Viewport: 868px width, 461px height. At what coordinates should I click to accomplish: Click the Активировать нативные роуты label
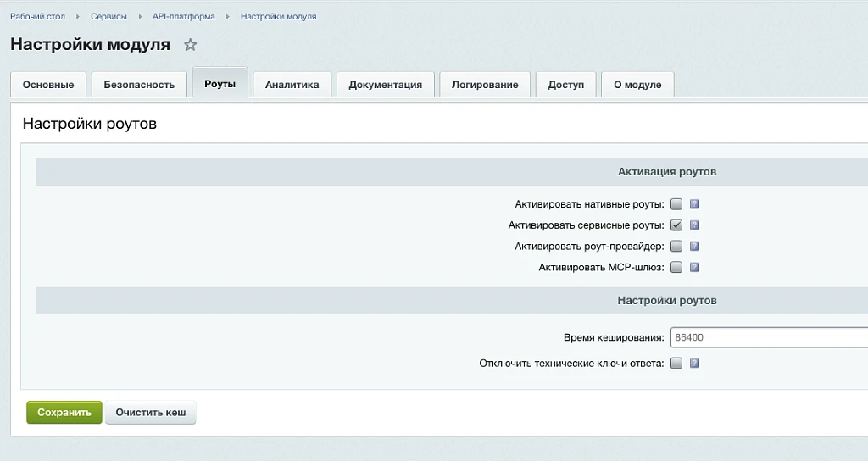pos(590,204)
